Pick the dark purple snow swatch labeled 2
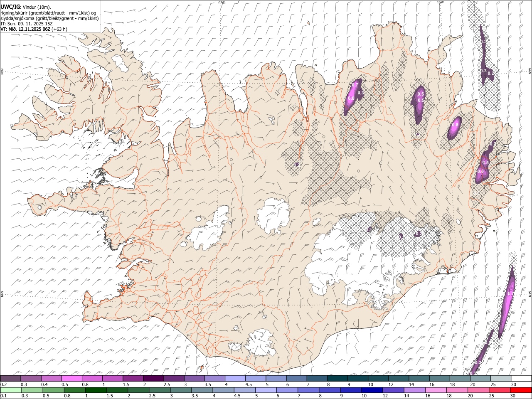Screen dimensions: 532x399 tap(153, 378)
